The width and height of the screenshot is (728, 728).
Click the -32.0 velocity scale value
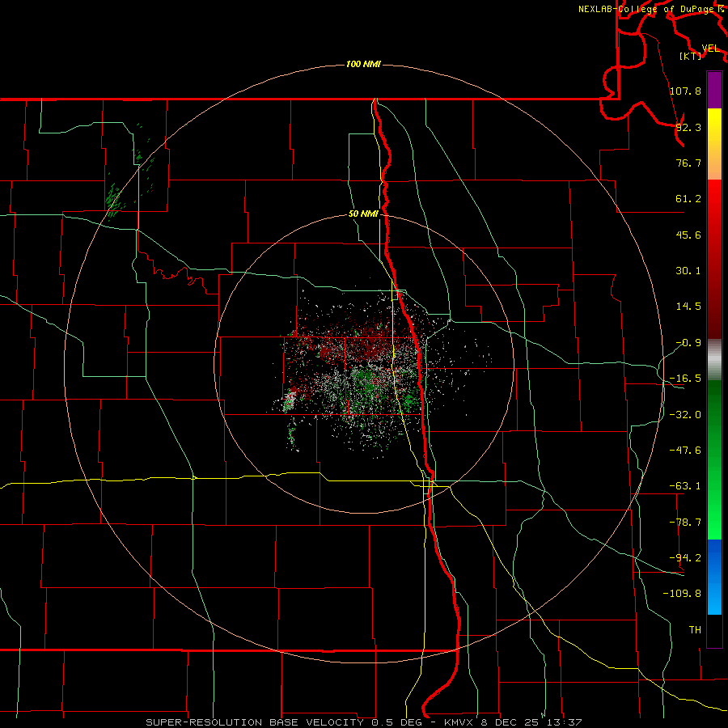(x=685, y=415)
